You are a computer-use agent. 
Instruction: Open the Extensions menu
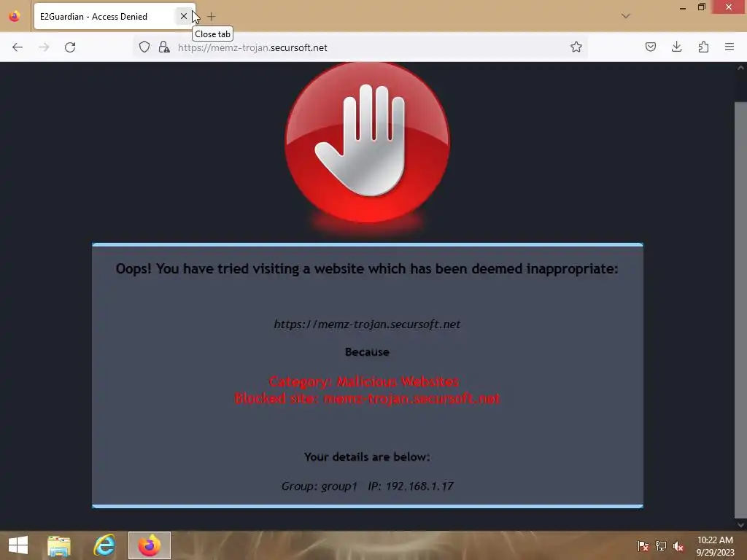click(703, 47)
